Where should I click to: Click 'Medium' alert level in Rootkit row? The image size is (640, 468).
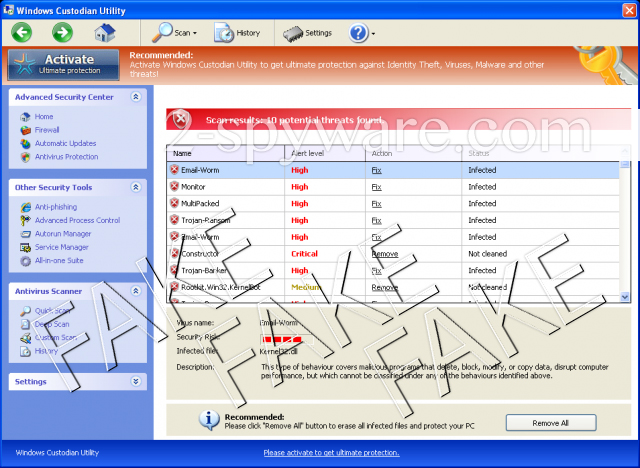coord(306,287)
